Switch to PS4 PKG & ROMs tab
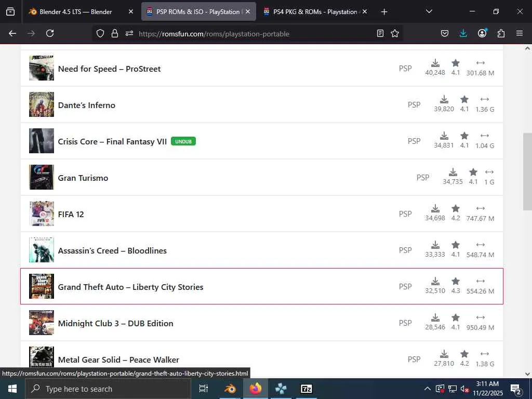Viewport: 532px width, 399px height. pos(315,11)
